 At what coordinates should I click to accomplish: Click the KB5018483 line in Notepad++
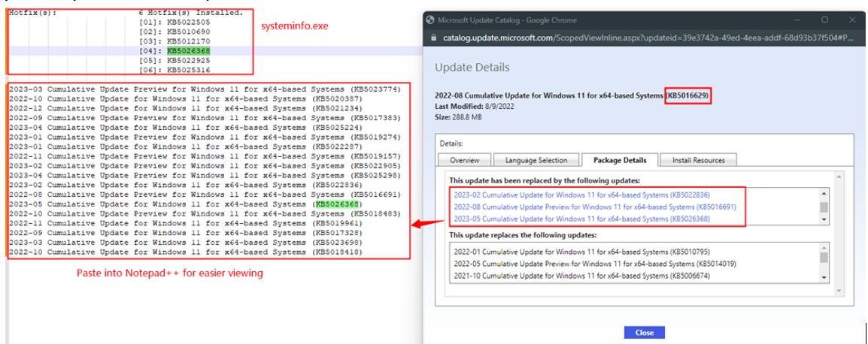[x=205, y=213]
